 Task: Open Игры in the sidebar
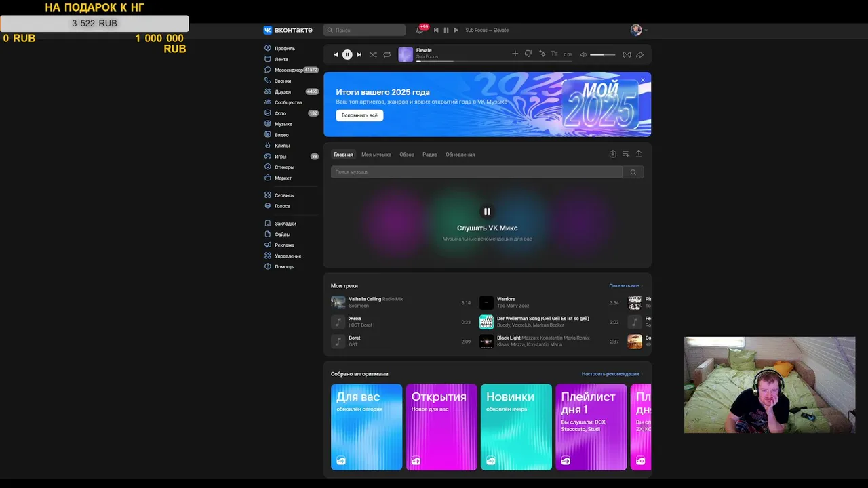pyautogui.click(x=291, y=157)
